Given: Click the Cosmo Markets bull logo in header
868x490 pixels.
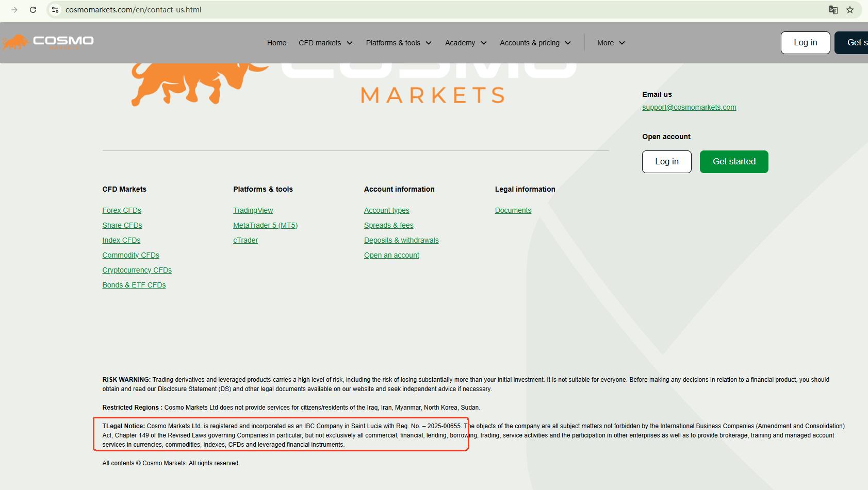Looking at the screenshot, I should coord(47,42).
